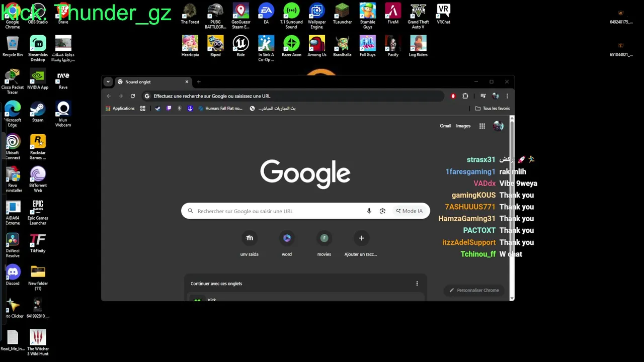Open Human: Fall Flat bookmark
Screen dimensions: 644x362
click(x=220, y=109)
